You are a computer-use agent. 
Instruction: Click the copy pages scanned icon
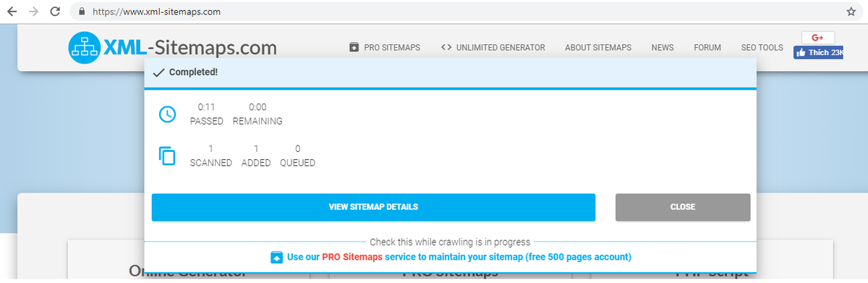[x=167, y=156]
